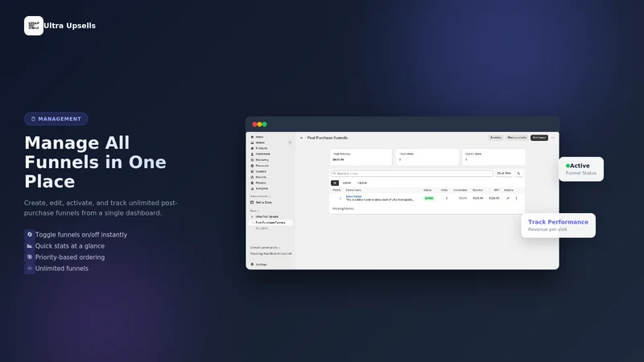Open Online Store sales channel

261,203
